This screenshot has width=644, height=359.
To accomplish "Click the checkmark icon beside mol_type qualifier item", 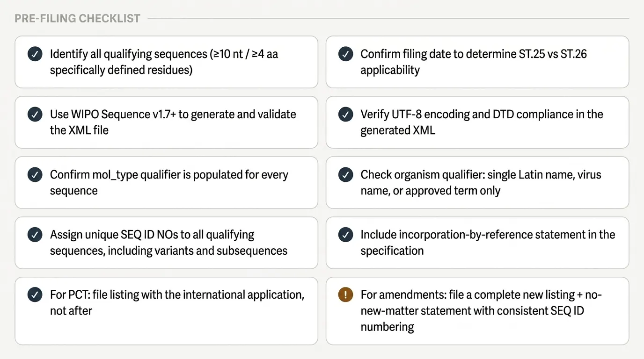I will 35,174.
